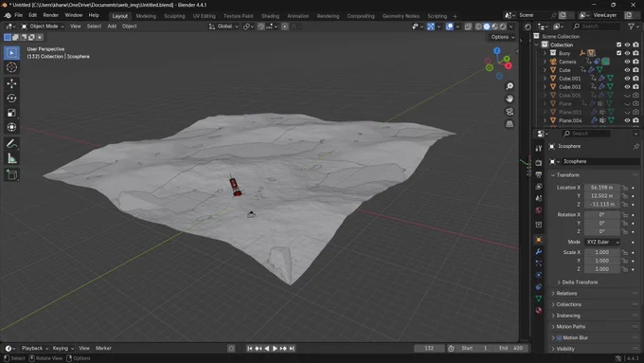644x363 pixels.
Task: Toggle snapping magnet in header
Action: 260,27
